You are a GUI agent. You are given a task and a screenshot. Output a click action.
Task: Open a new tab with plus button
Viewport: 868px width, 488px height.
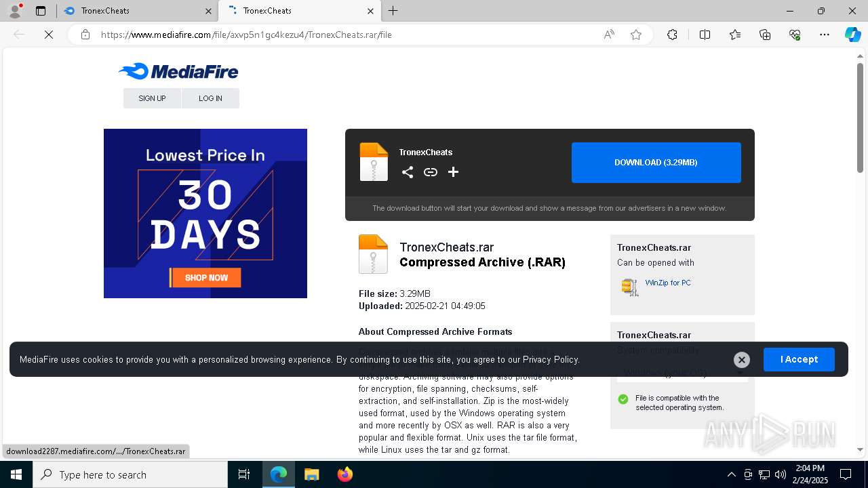tap(393, 11)
